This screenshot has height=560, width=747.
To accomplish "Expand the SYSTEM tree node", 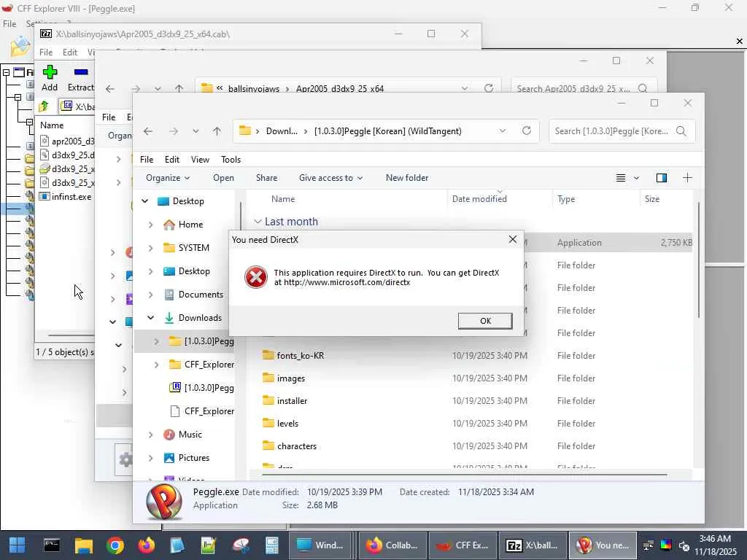I will pyautogui.click(x=150, y=248).
